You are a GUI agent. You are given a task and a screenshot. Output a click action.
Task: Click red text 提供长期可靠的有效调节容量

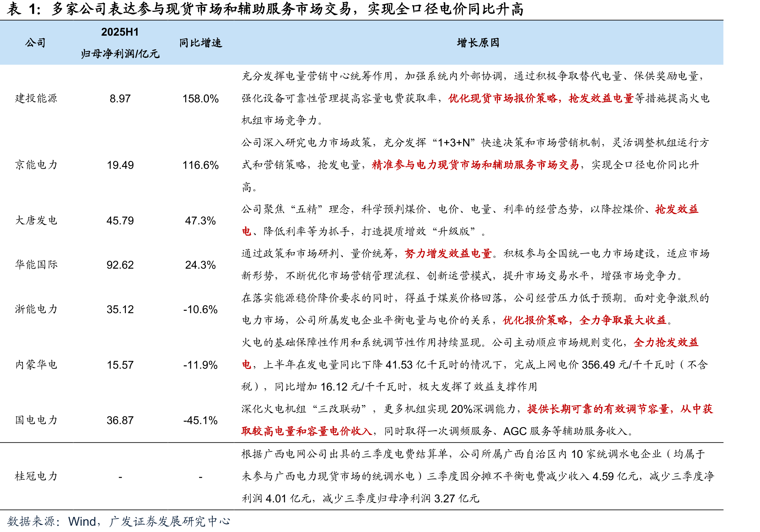599,409
